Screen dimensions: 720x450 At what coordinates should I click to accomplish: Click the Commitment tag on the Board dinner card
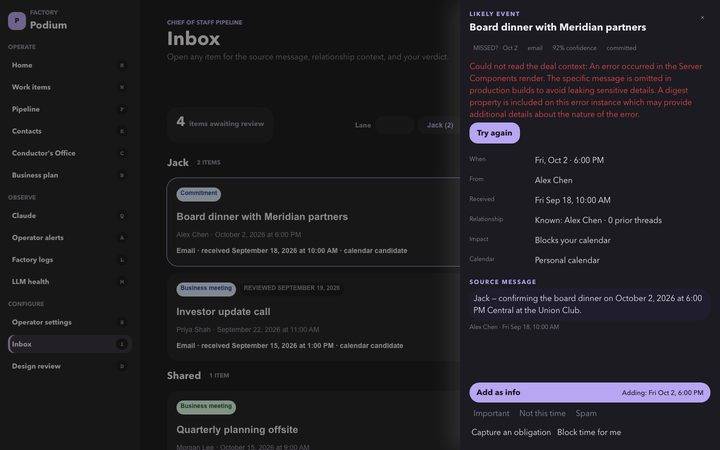(198, 194)
